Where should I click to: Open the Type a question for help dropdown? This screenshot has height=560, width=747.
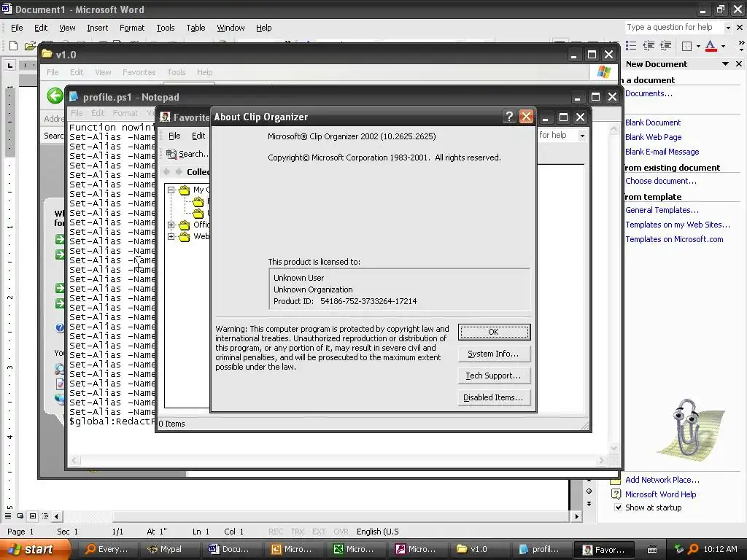(x=728, y=28)
